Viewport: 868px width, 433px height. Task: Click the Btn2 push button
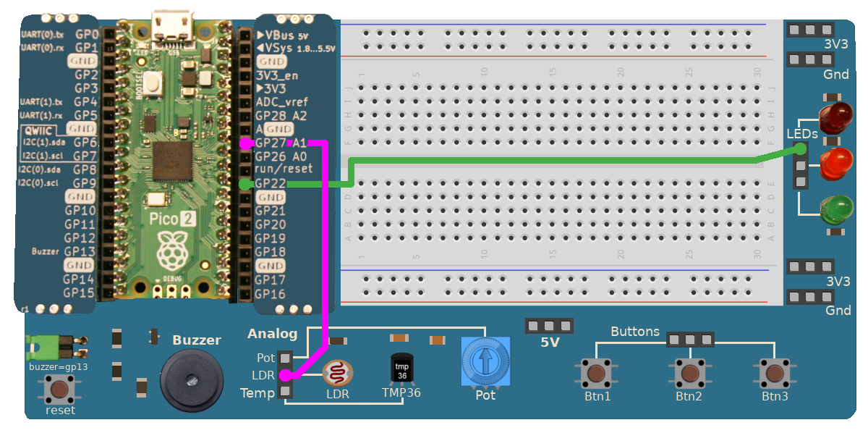pyautogui.click(x=688, y=374)
